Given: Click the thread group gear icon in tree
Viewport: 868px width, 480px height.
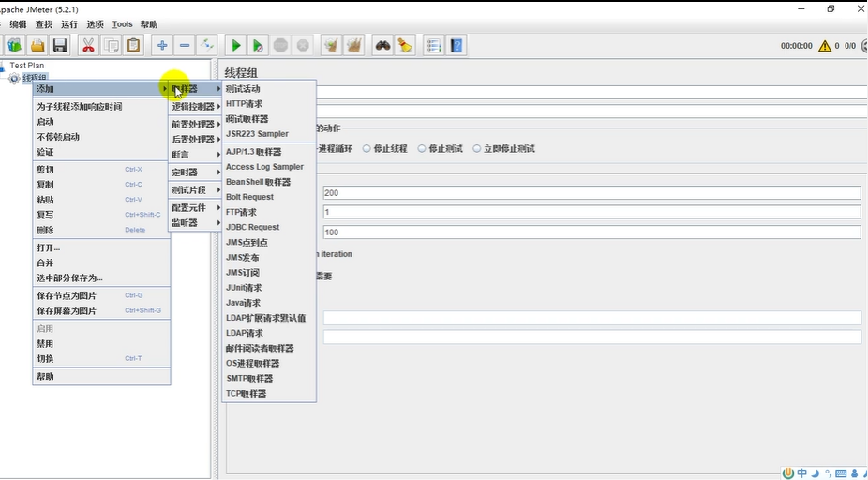Looking at the screenshot, I should [x=14, y=79].
